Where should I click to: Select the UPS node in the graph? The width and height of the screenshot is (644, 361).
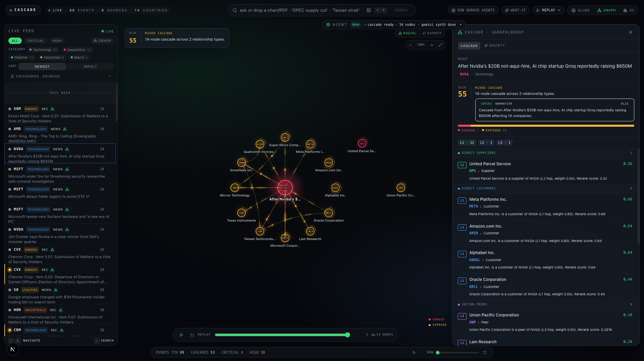point(362,143)
